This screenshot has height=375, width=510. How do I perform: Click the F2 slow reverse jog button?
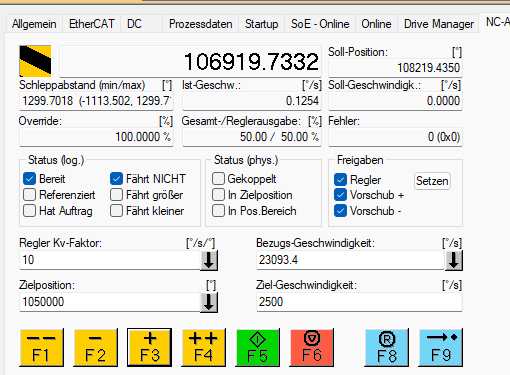coord(96,347)
